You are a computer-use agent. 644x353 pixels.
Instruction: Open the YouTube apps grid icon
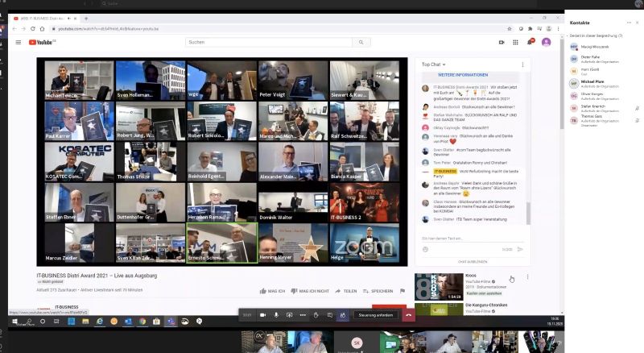pos(515,42)
